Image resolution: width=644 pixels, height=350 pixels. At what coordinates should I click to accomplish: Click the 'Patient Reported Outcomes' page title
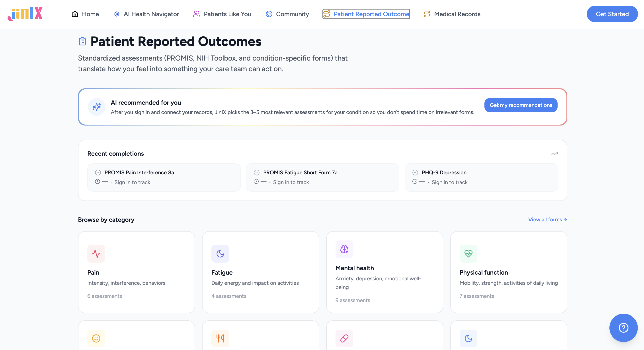176,41
